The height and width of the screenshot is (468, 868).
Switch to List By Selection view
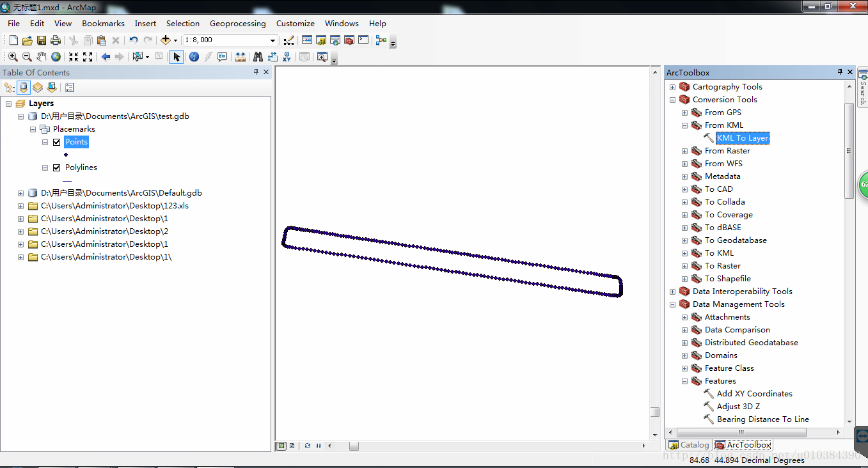tap(52, 88)
